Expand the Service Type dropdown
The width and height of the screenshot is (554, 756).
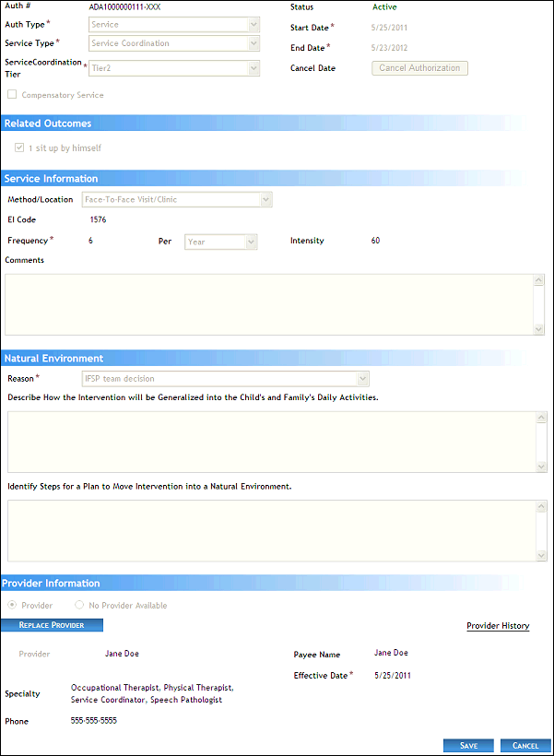pyautogui.click(x=173, y=43)
